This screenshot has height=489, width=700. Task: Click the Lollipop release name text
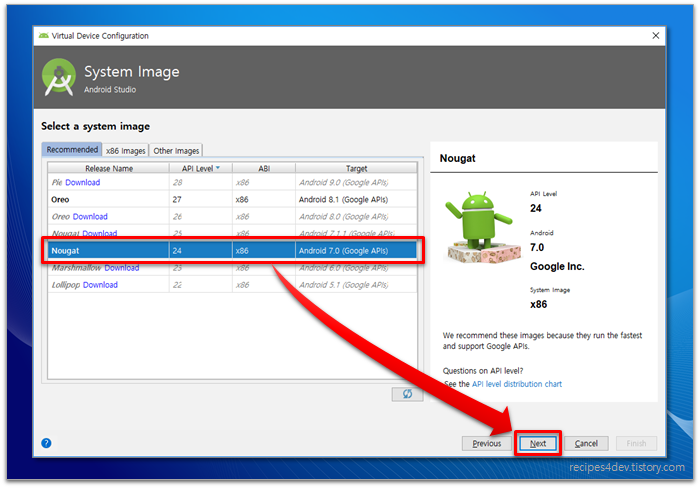coord(66,284)
